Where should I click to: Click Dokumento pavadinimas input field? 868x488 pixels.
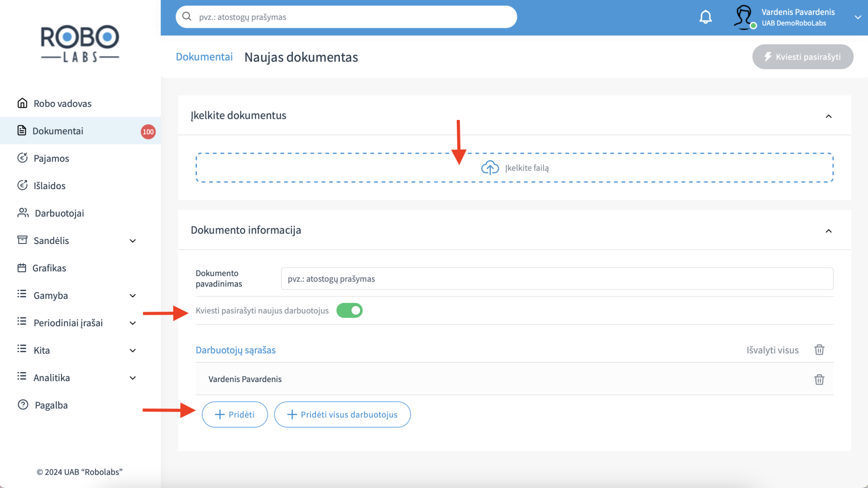tap(557, 279)
